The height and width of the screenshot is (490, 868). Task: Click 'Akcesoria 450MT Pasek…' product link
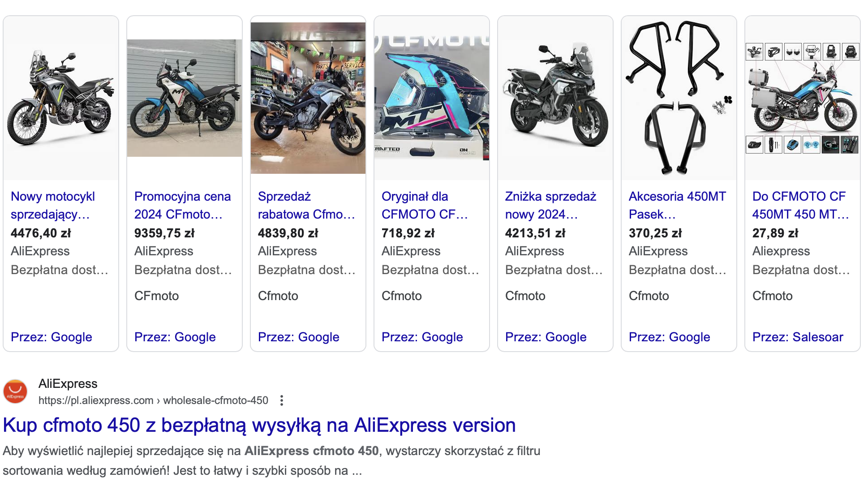click(x=677, y=205)
